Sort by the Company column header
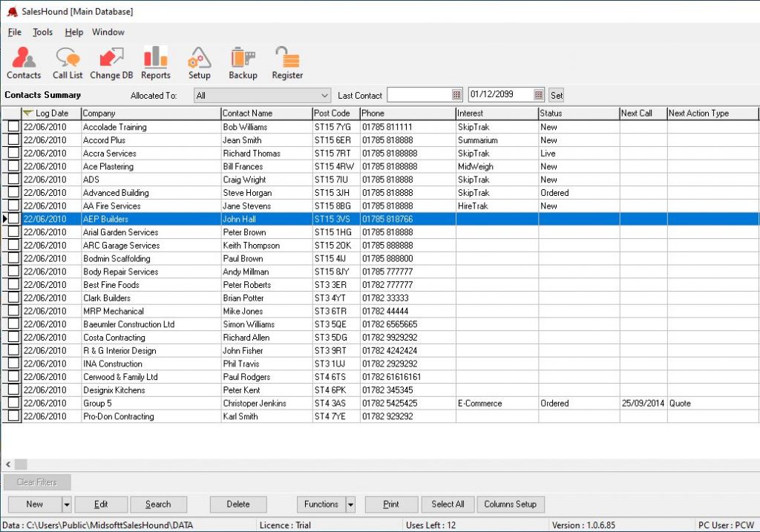 coord(151,114)
